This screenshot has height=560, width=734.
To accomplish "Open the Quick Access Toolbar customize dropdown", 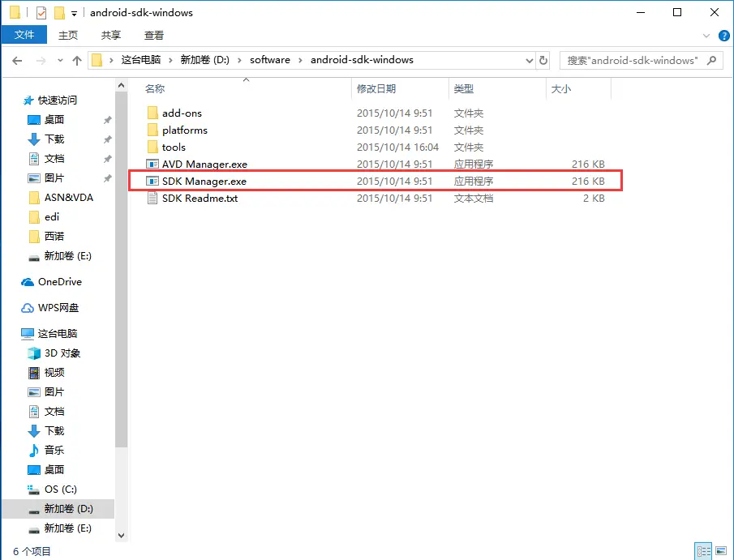I will pos(74,14).
